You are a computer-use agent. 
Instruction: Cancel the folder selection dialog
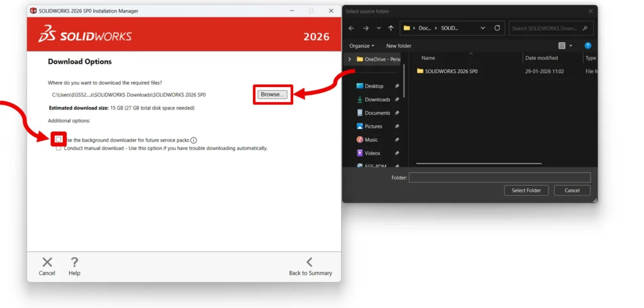pyautogui.click(x=572, y=190)
